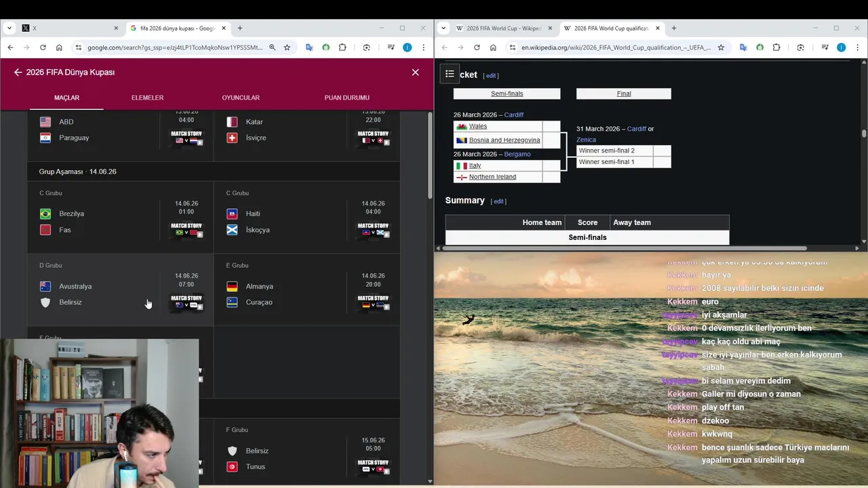Viewport: 868px width, 488px height.
Task: Go back in Google window browser
Action: click(10, 47)
